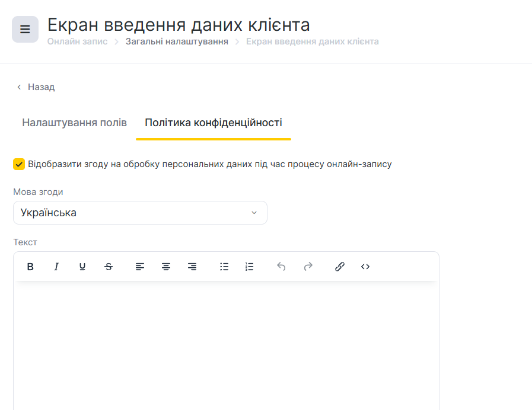Insert a hyperlink
The image size is (532, 410).
click(340, 267)
